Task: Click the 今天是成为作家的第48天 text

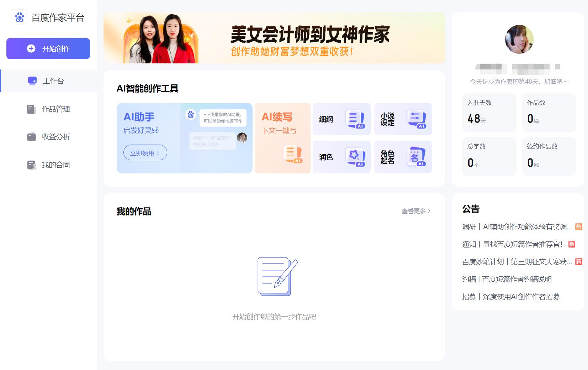Action: pyautogui.click(x=519, y=82)
